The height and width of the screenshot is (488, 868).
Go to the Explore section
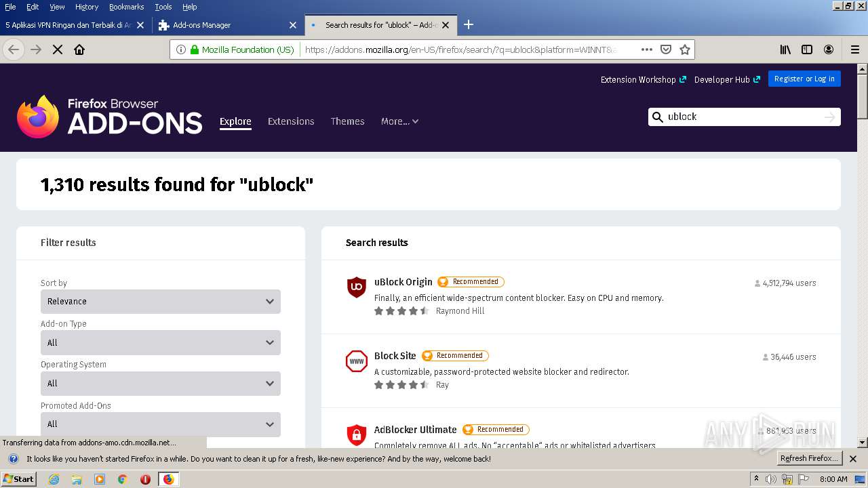coord(235,121)
